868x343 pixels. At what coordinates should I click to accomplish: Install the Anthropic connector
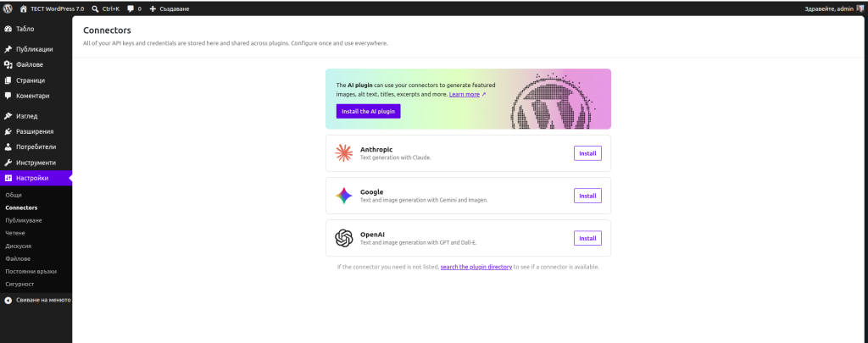(x=587, y=153)
